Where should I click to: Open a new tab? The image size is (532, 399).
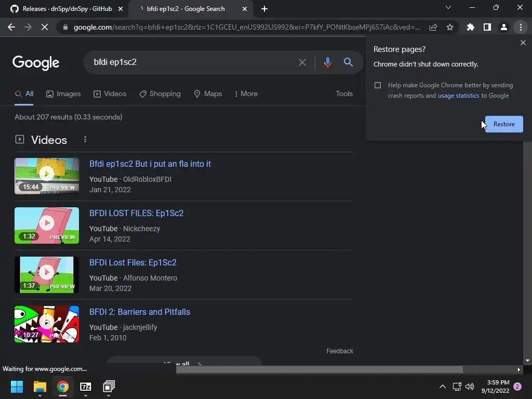[x=264, y=9]
